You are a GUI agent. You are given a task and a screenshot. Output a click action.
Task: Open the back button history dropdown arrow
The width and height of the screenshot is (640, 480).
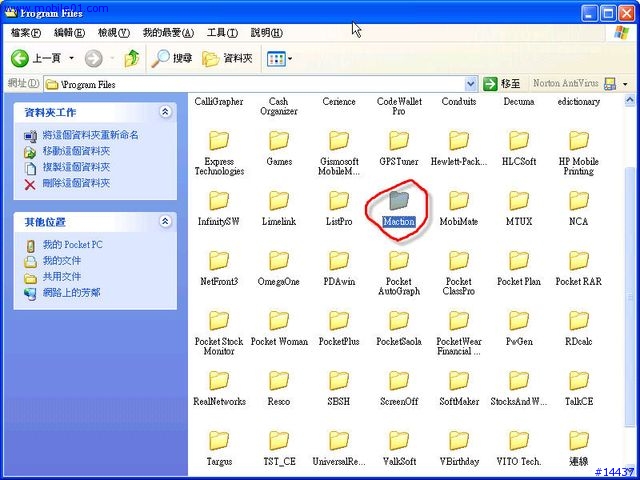coord(71,58)
